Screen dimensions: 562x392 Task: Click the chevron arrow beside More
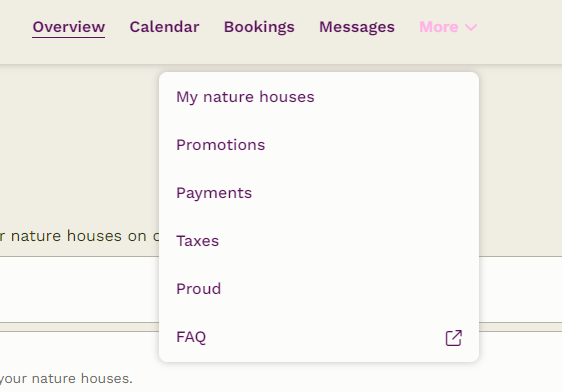471,27
